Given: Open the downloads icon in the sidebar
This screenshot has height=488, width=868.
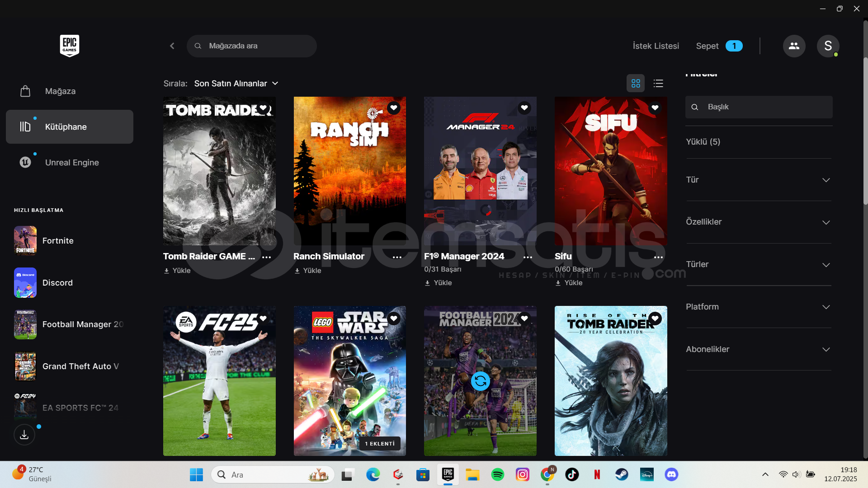Looking at the screenshot, I should click(24, 435).
